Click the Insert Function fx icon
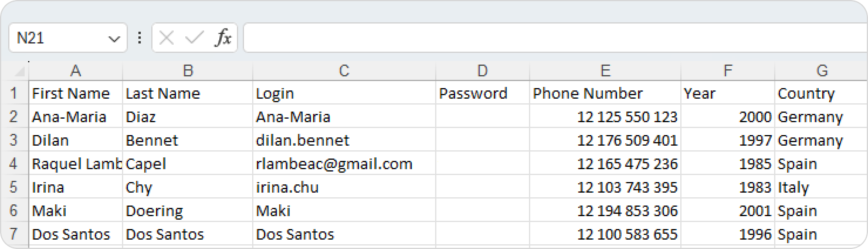The image size is (868, 249). point(223,38)
